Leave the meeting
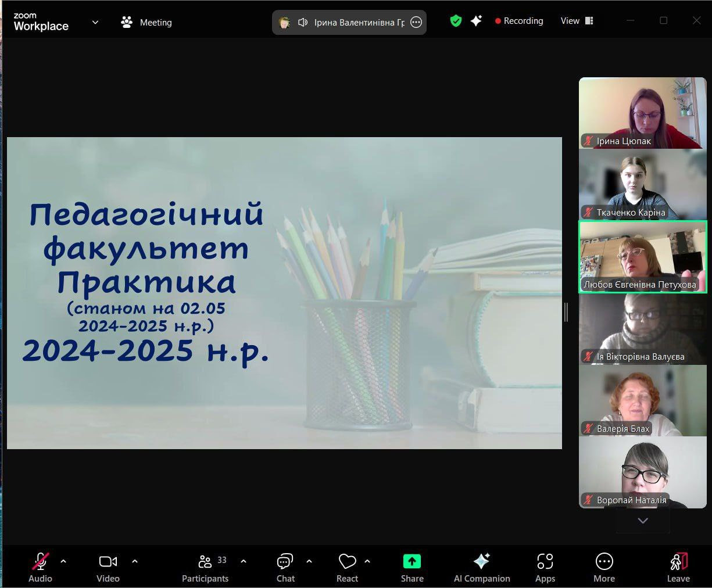This screenshot has height=588, width=712. point(678,567)
